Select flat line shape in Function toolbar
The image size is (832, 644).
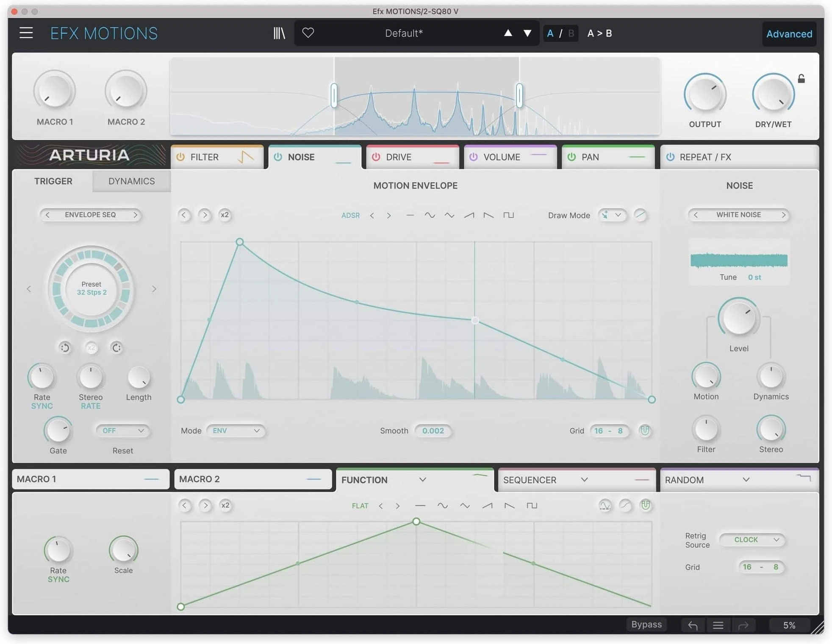click(420, 505)
